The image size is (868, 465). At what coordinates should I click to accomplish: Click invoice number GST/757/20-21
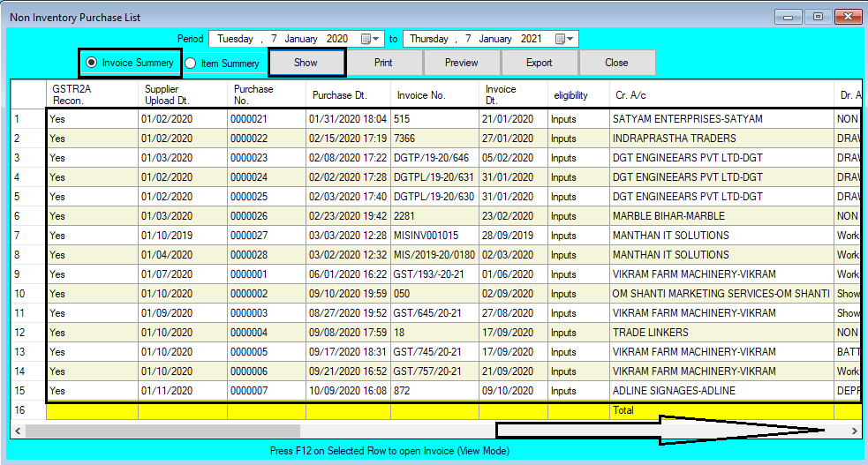click(434, 371)
